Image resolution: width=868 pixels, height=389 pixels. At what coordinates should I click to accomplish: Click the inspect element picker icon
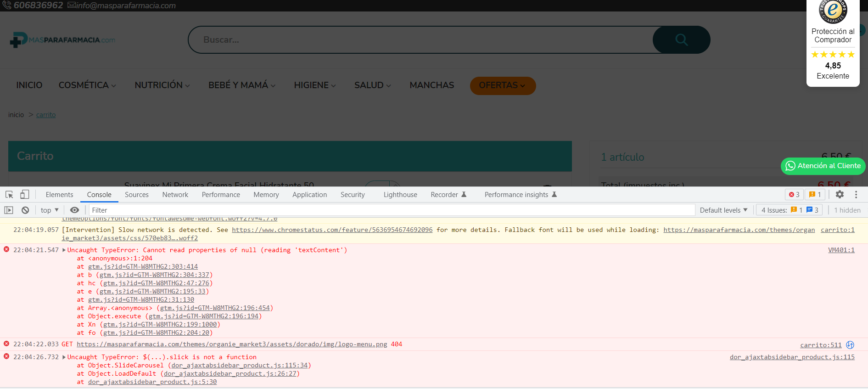tap(9, 195)
